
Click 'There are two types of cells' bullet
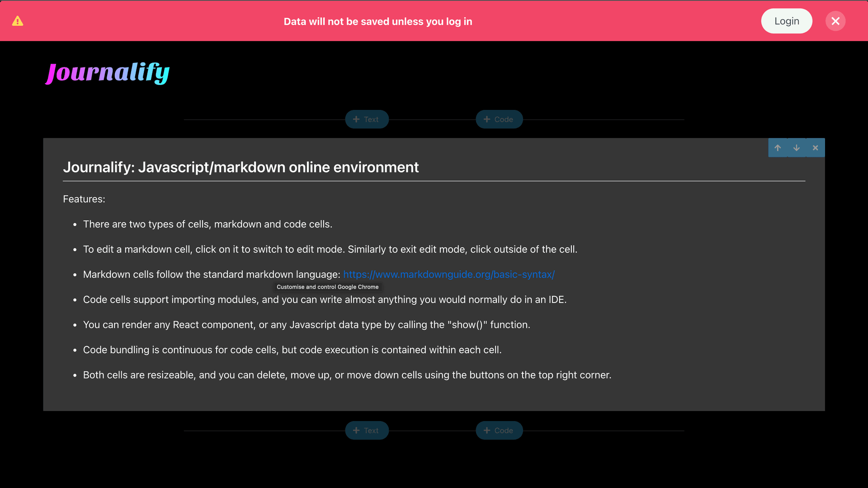pos(208,224)
